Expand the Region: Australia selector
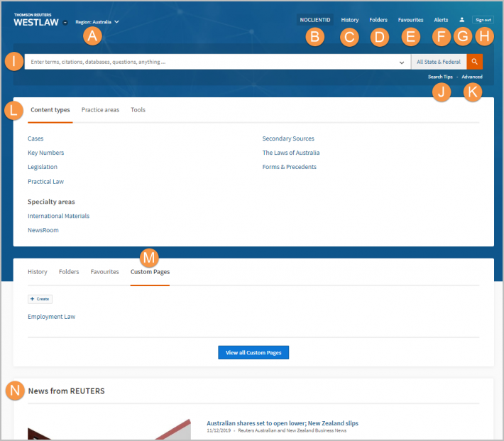The height and width of the screenshot is (441, 504). [97, 22]
